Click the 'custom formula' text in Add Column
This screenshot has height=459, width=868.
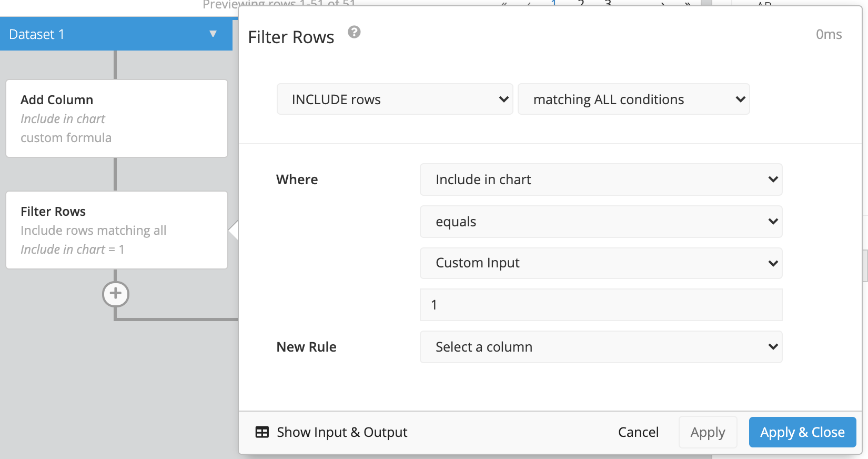(x=66, y=138)
